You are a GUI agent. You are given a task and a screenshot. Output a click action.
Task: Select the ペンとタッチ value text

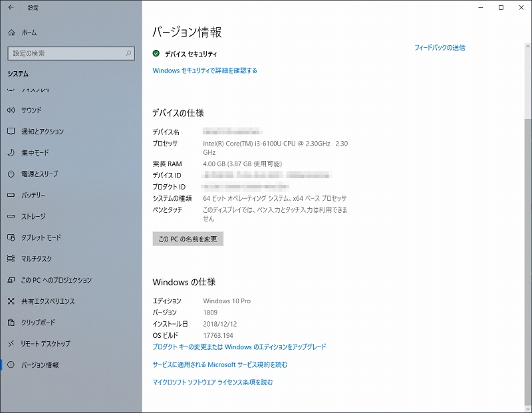coord(275,214)
